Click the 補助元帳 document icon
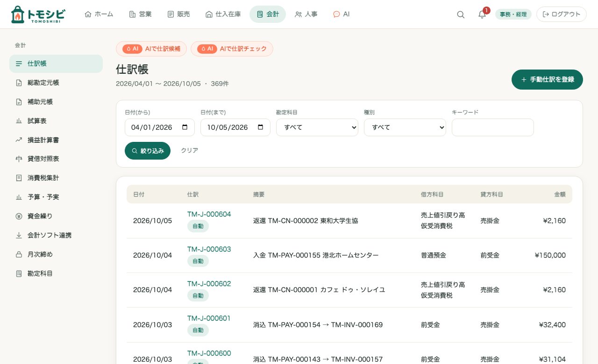Viewport: 598px width, 364px height. [x=19, y=102]
